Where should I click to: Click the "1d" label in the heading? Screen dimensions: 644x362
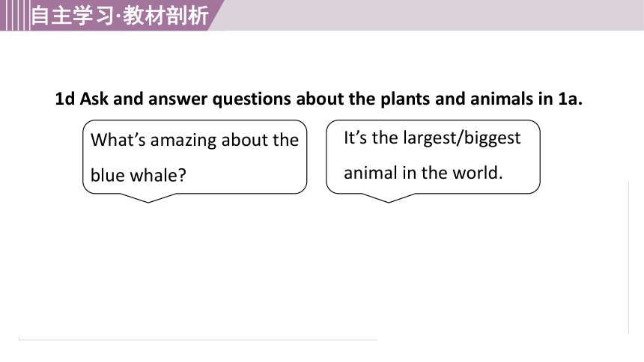pyautogui.click(x=65, y=99)
